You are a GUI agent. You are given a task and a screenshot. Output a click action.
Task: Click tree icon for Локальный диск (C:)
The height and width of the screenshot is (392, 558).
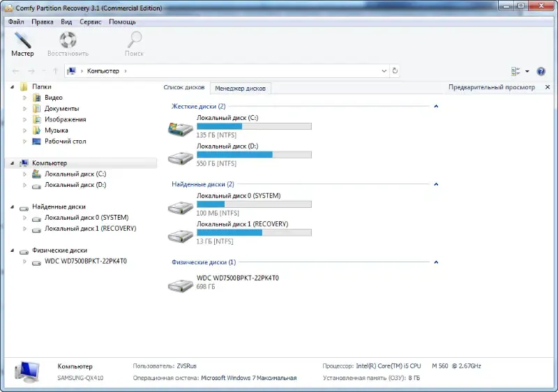tap(36, 174)
